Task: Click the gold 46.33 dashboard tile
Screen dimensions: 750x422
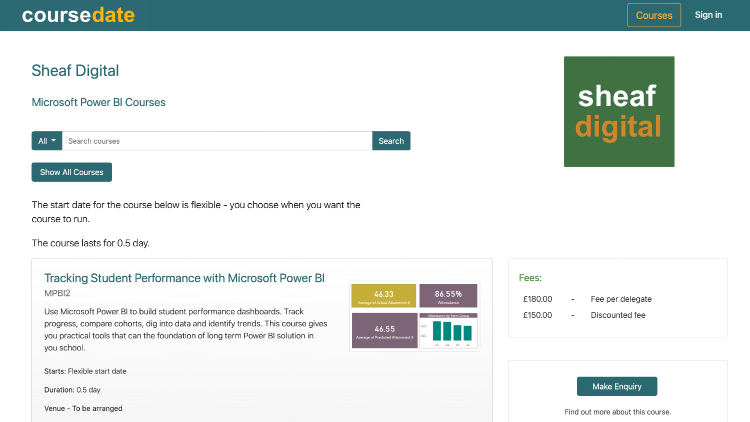Action: click(x=383, y=295)
